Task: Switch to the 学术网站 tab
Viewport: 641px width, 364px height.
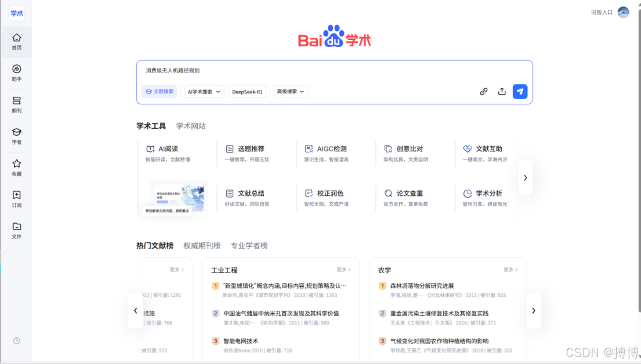Action: point(191,126)
